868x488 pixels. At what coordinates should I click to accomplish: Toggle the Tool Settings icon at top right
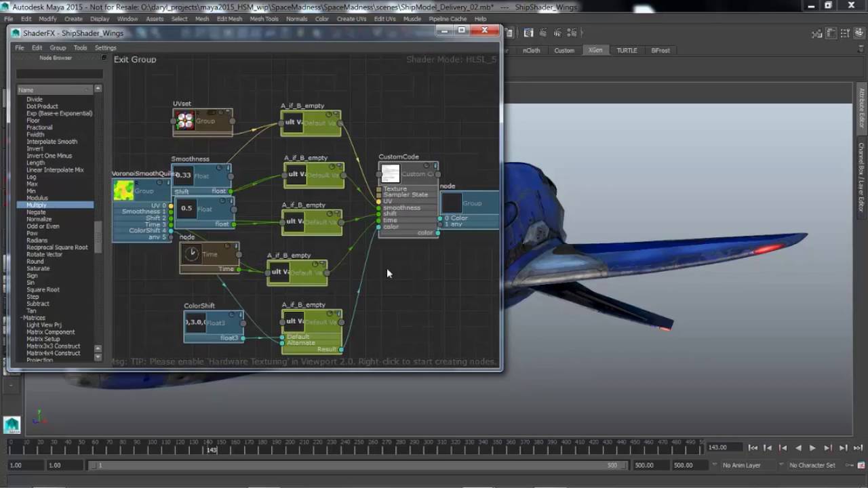[x=846, y=33]
